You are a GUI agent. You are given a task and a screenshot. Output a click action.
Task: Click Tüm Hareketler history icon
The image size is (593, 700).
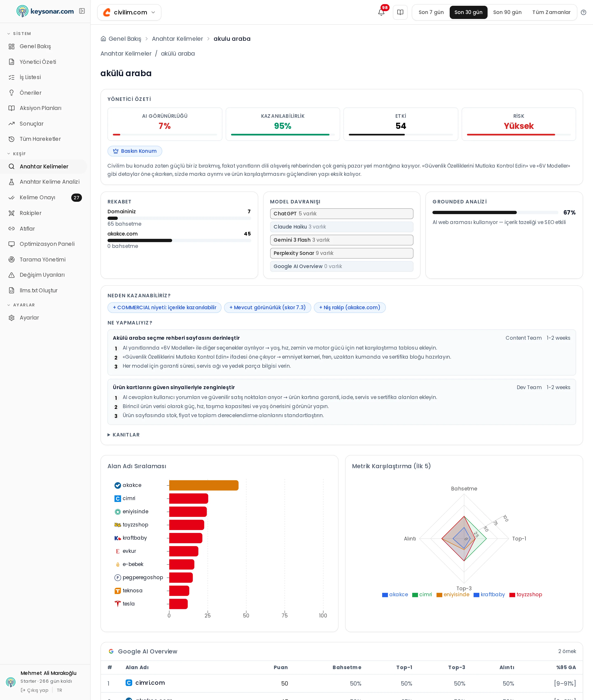tap(12, 139)
